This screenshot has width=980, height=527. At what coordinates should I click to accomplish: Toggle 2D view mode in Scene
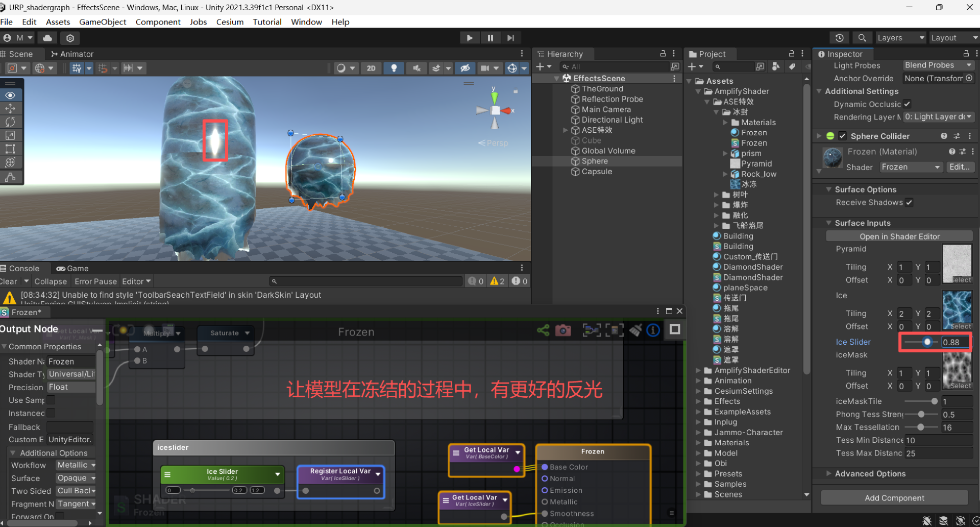point(371,68)
